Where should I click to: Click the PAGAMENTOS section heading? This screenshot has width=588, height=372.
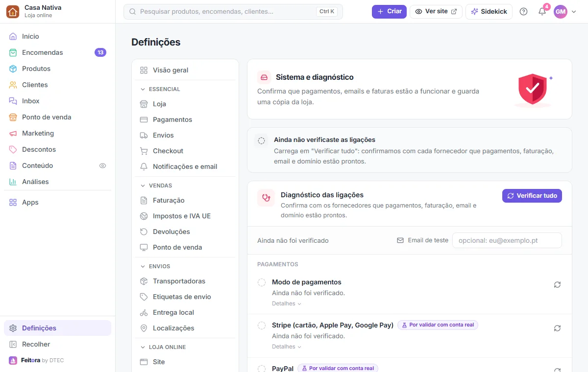[278, 264]
